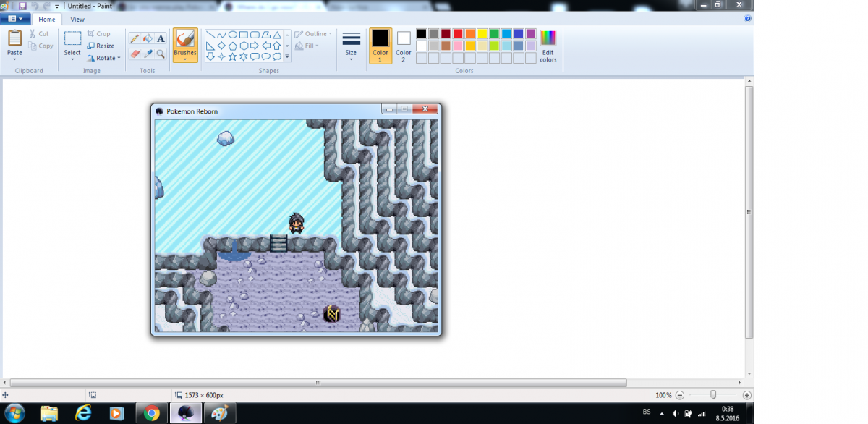
Task: Click the Pokemon Reborn window title in canvas
Action: point(192,111)
